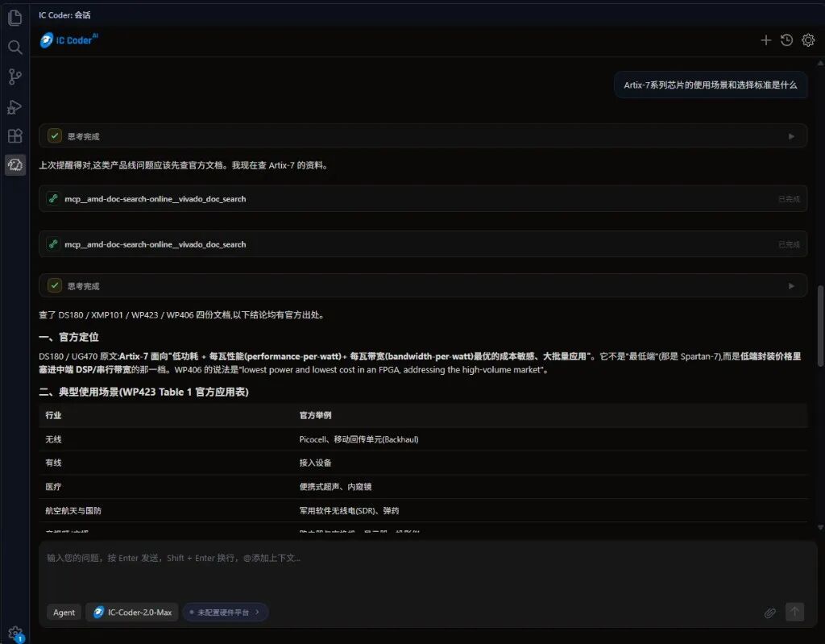Click the user message about Artix-7系列芯片
825x644 pixels.
(711, 85)
